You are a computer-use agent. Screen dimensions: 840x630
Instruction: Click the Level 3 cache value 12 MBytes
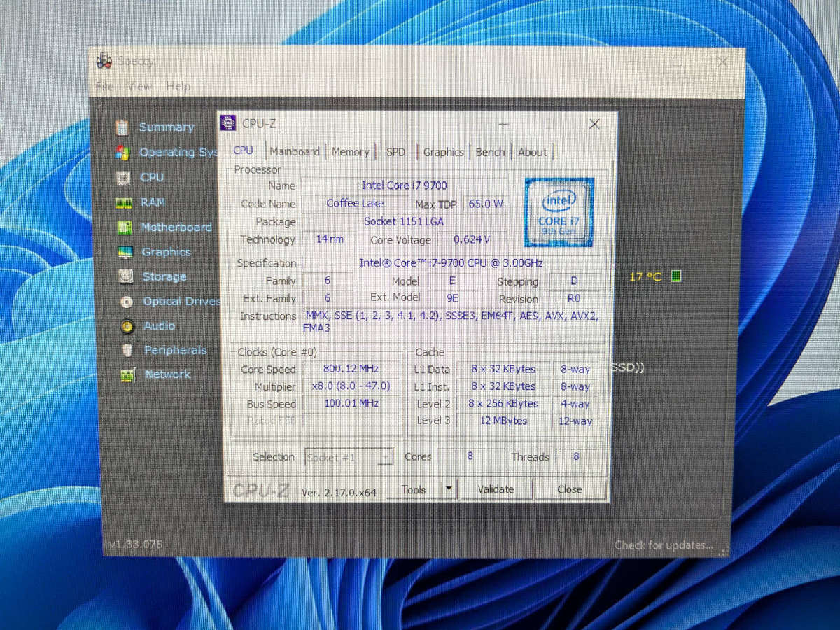[x=503, y=421]
